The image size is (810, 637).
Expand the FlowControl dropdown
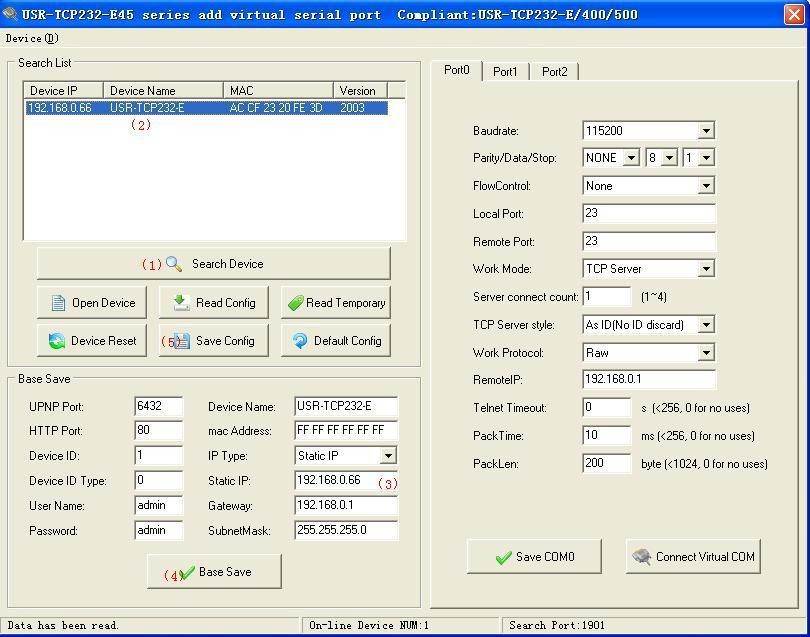[706, 185]
